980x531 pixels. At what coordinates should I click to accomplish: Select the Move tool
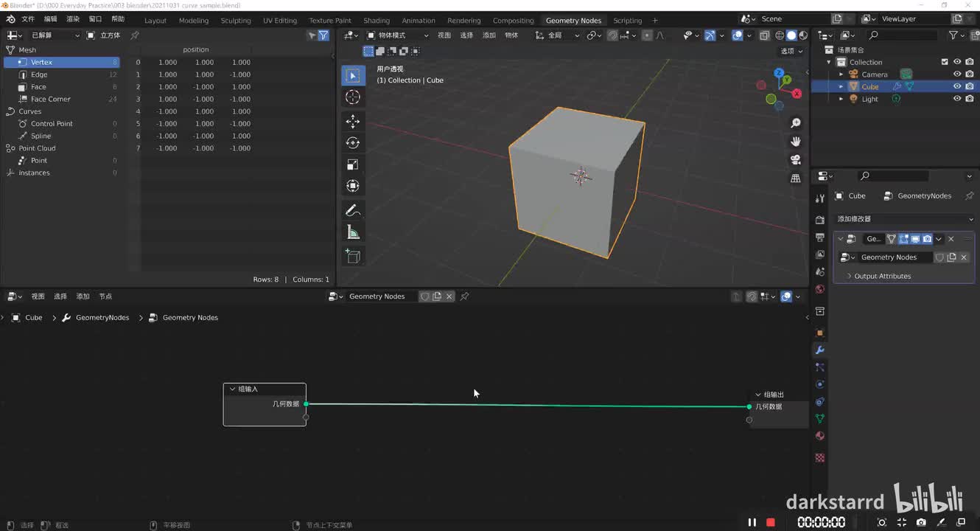point(353,121)
